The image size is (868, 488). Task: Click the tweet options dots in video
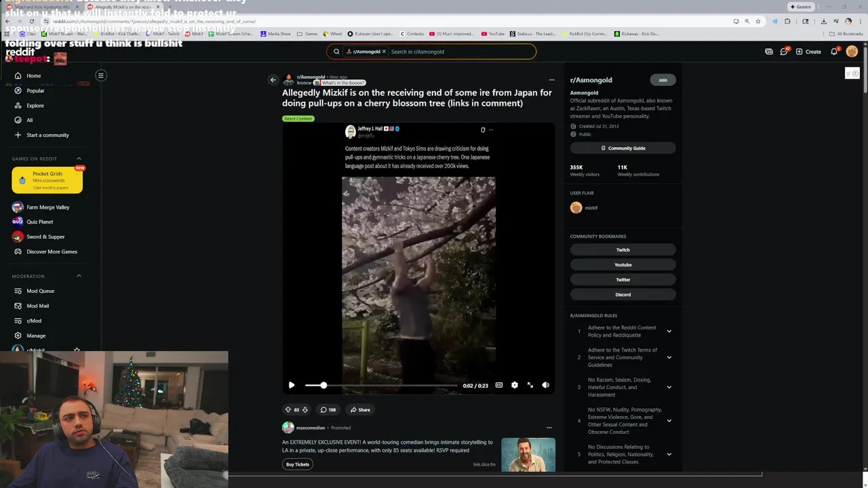coord(491,129)
